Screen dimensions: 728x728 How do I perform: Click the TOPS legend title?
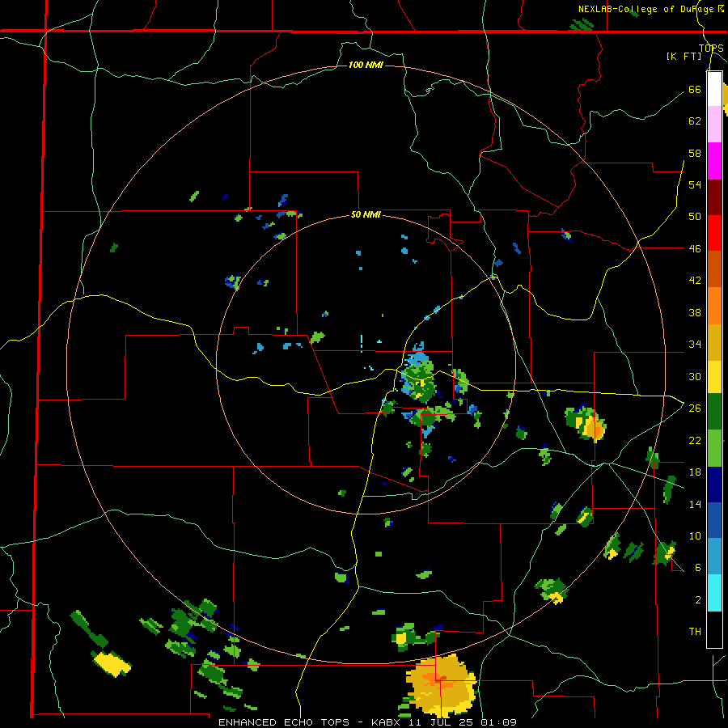click(x=711, y=49)
